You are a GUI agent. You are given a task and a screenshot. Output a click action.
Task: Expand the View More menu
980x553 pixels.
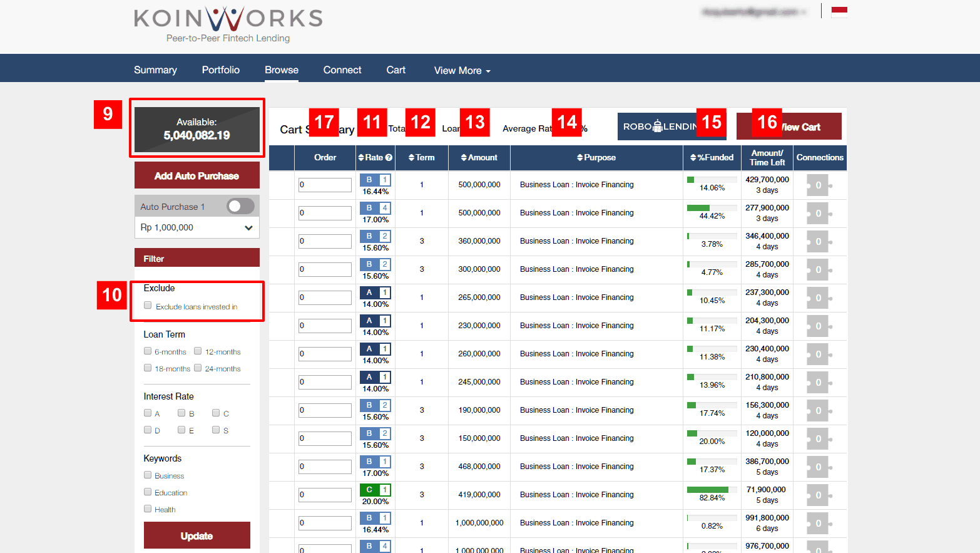point(462,71)
